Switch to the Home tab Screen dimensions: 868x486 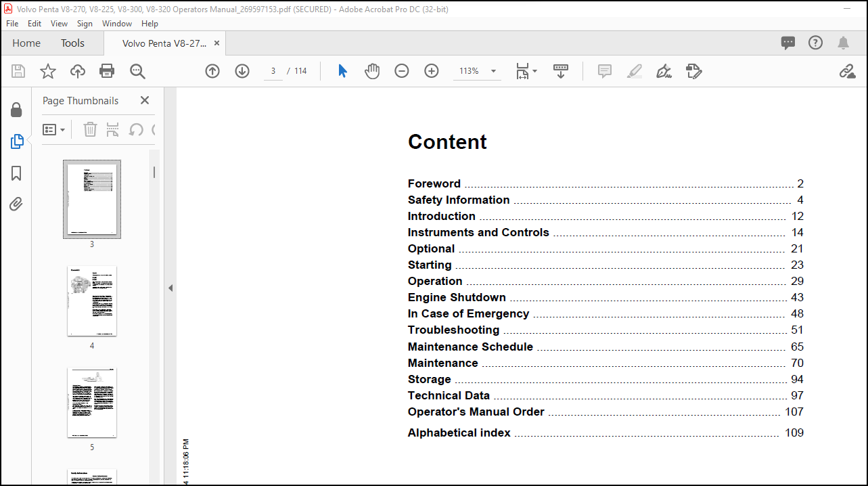point(26,43)
